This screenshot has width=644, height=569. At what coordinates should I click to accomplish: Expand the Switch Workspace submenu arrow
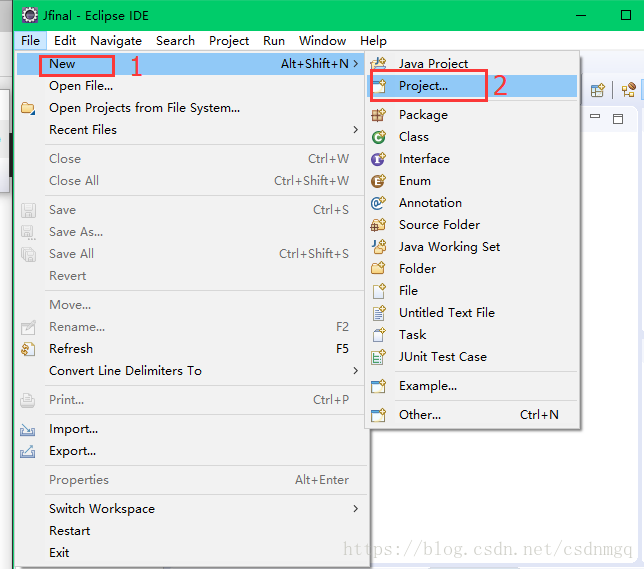coord(356,509)
